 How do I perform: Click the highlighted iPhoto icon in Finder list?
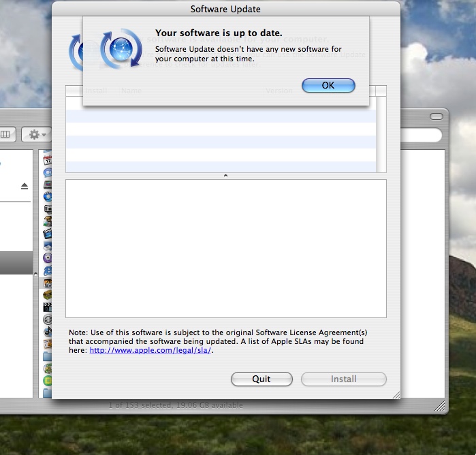(x=48, y=283)
